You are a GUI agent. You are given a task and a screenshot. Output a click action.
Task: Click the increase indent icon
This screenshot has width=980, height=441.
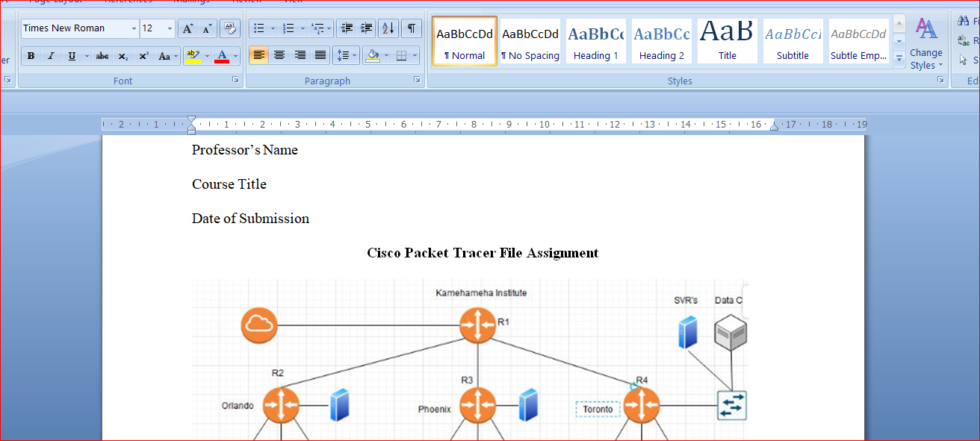(366, 28)
